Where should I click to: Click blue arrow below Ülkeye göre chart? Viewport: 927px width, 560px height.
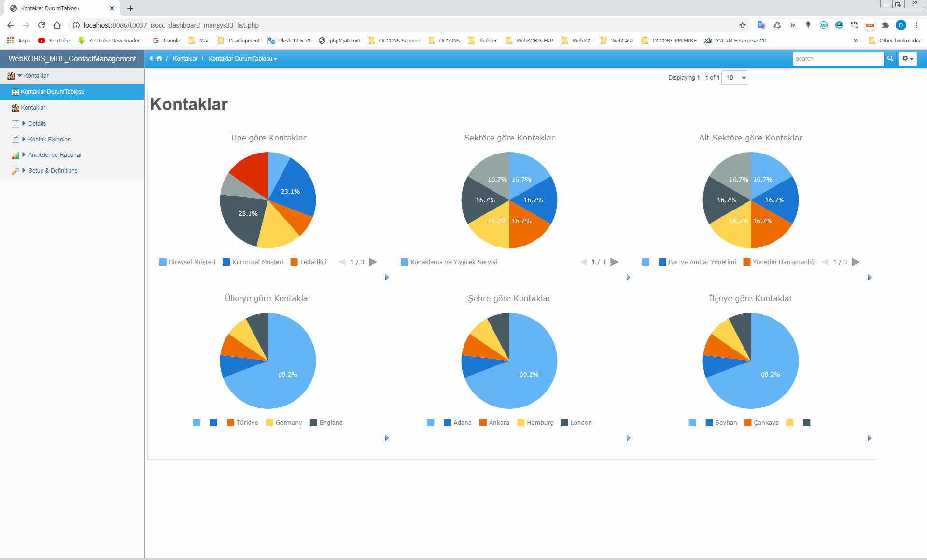click(x=387, y=438)
